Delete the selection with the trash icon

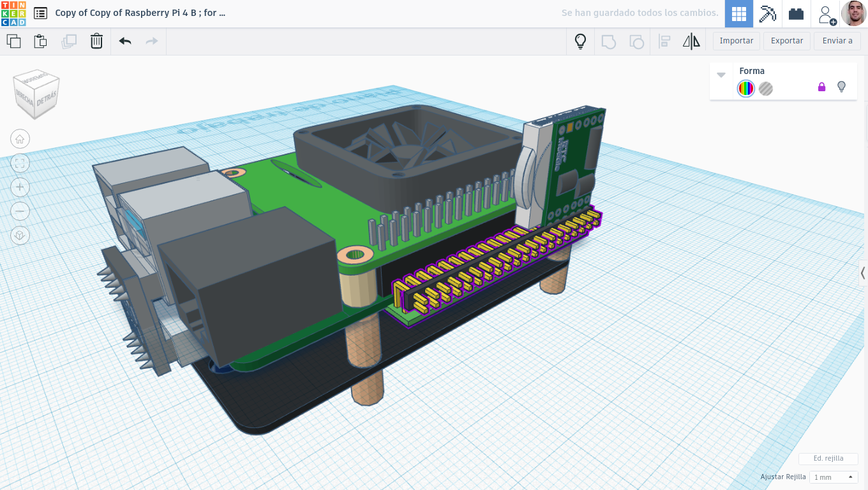[x=96, y=41]
